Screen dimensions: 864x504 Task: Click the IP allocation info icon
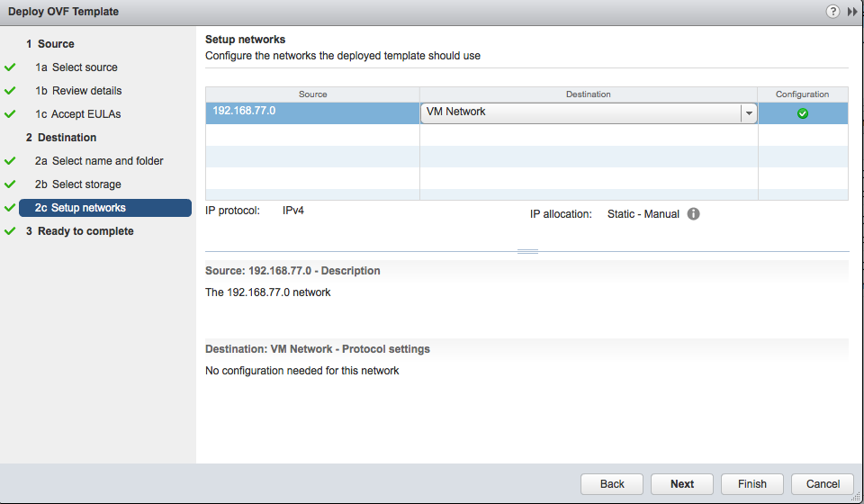tap(693, 213)
